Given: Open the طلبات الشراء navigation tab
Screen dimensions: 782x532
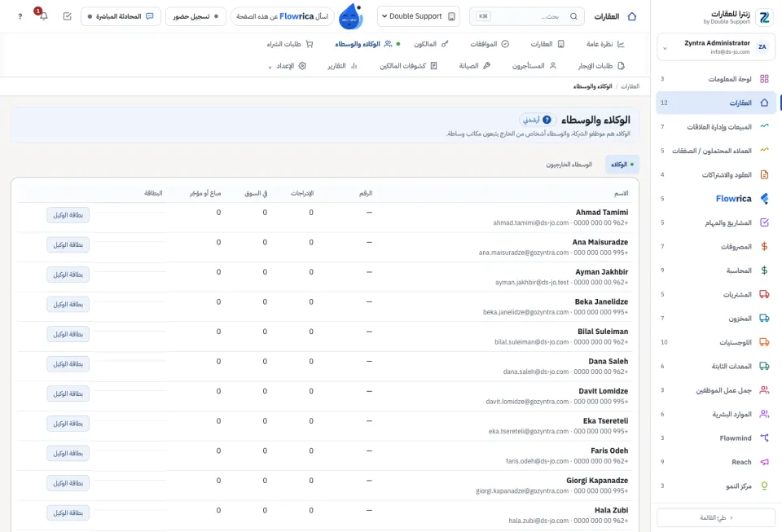Looking at the screenshot, I should [x=290, y=44].
